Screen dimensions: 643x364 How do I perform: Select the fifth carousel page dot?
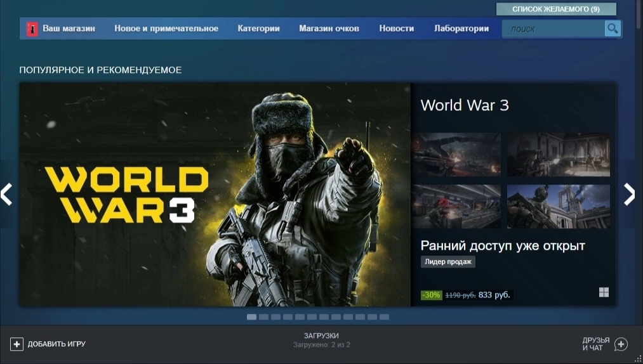click(300, 317)
